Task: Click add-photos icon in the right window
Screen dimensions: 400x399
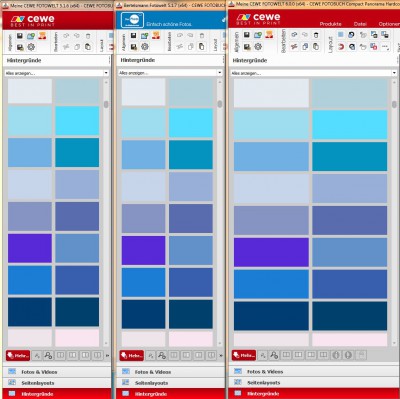Action: (258, 35)
